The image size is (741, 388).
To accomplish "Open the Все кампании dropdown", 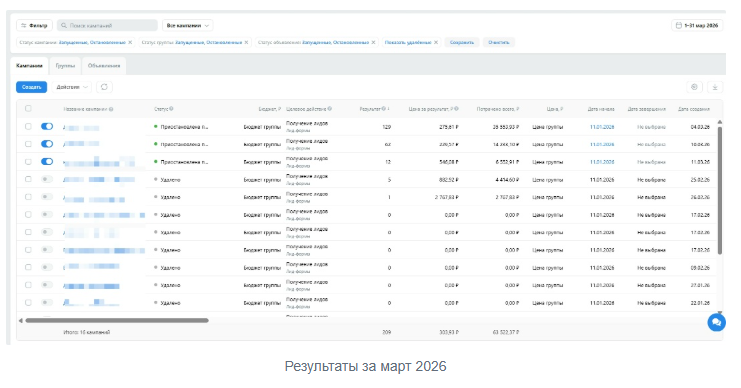I will coord(187,26).
